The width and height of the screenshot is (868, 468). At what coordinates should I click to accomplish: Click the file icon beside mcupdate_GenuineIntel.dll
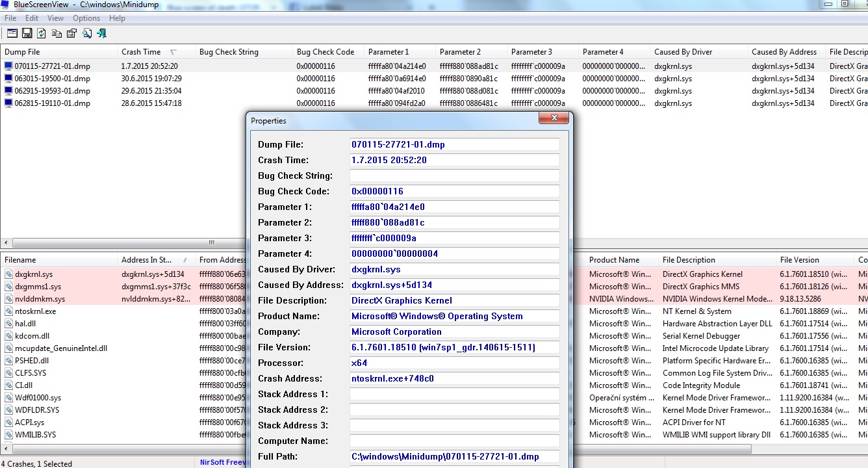(x=8, y=348)
